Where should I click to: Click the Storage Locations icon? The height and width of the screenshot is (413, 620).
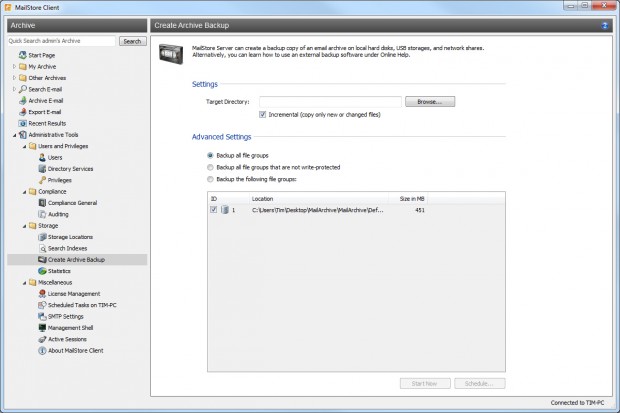42,237
